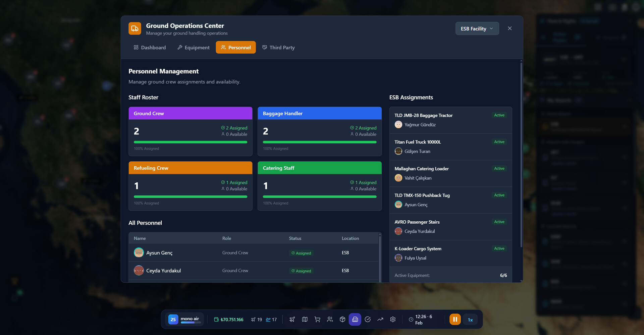Go to the Third Party tab

pyautogui.click(x=278, y=48)
